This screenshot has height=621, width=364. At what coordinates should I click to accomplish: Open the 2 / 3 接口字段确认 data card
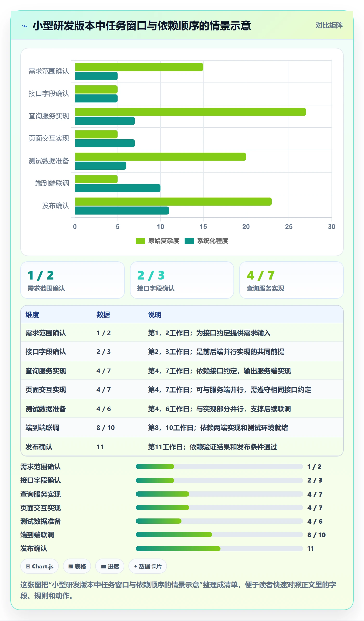182,280
